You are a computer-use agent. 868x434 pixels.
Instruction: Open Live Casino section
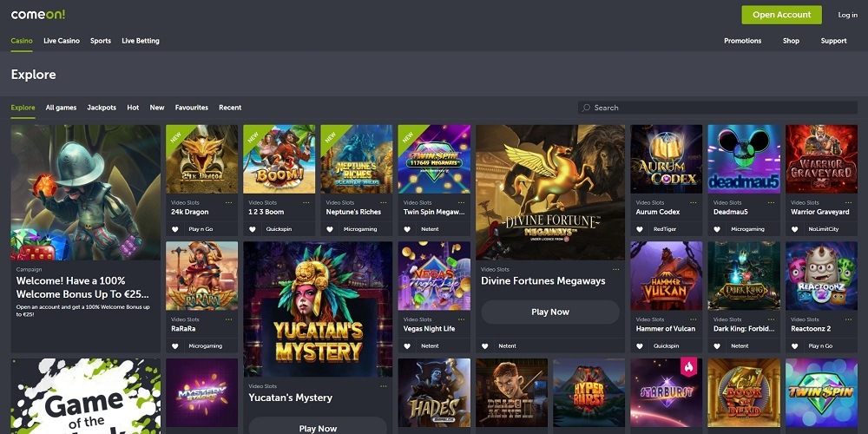click(x=62, y=41)
